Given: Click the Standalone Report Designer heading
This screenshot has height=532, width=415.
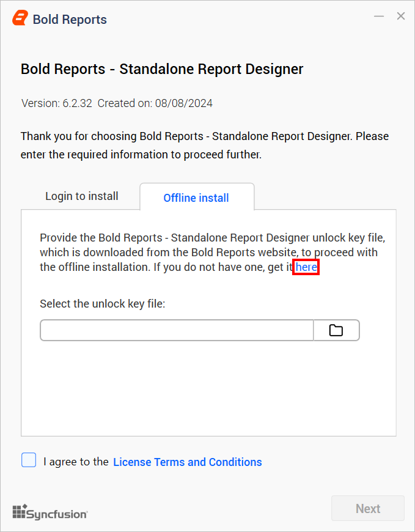Looking at the screenshot, I should point(162,69).
